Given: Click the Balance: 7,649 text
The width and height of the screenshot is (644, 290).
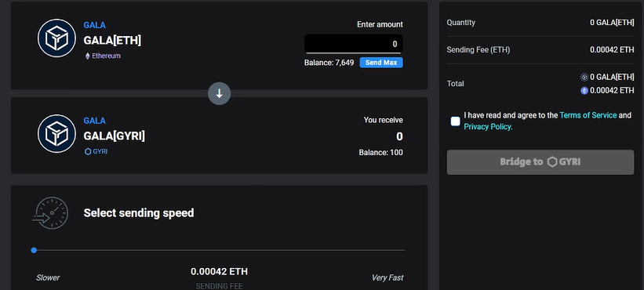Looking at the screenshot, I should click(x=329, y=63).
